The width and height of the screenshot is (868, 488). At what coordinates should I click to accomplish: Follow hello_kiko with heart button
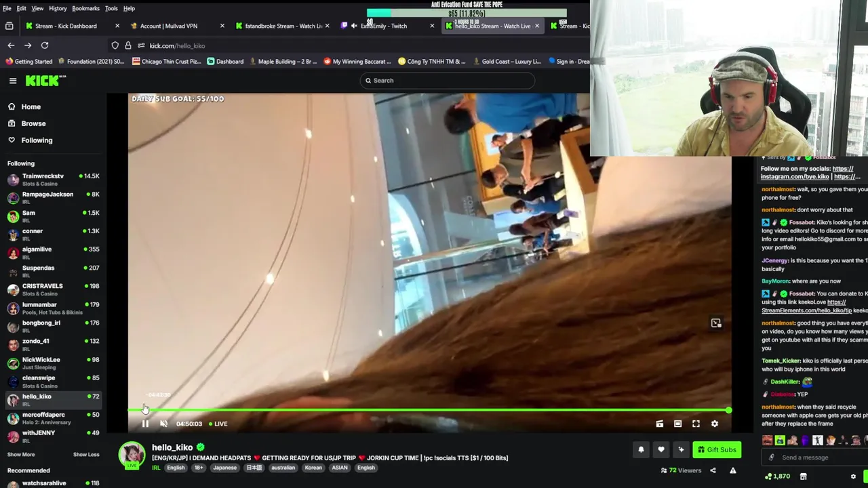(x=661, y=449)
